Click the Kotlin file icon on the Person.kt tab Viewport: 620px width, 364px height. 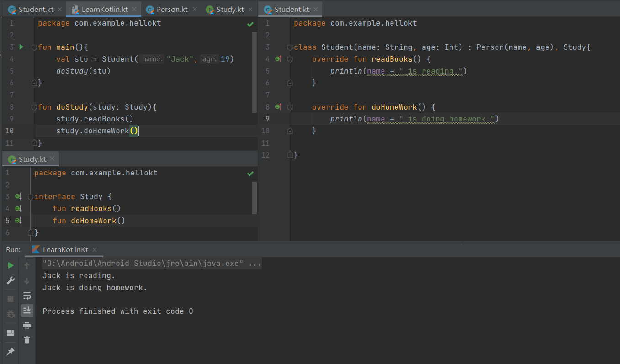click(x=150, y=9)
